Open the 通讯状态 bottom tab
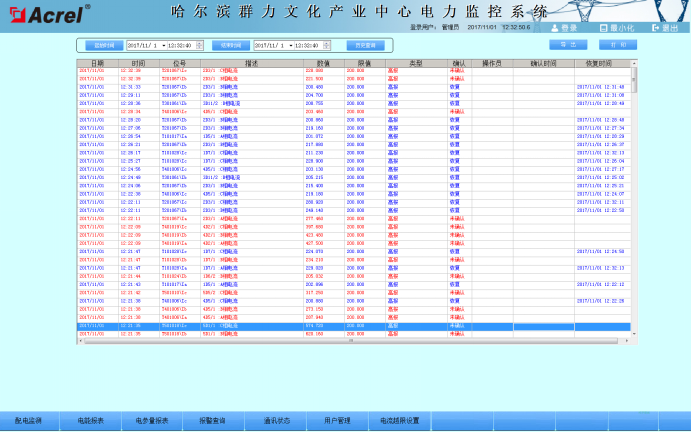This screenshot has height=432, width=691. tap(276, 421)
